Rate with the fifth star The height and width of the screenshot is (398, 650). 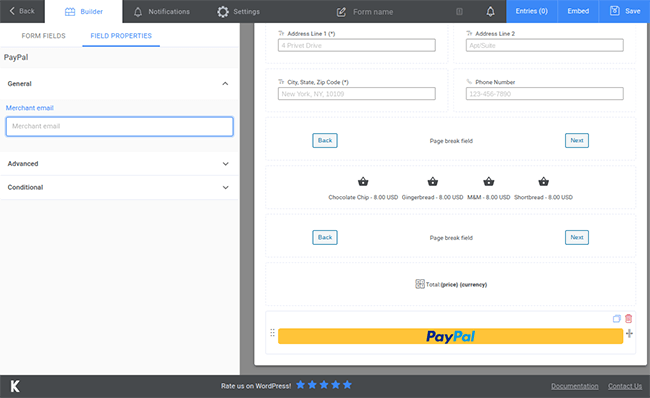click(x=347, y=385)
